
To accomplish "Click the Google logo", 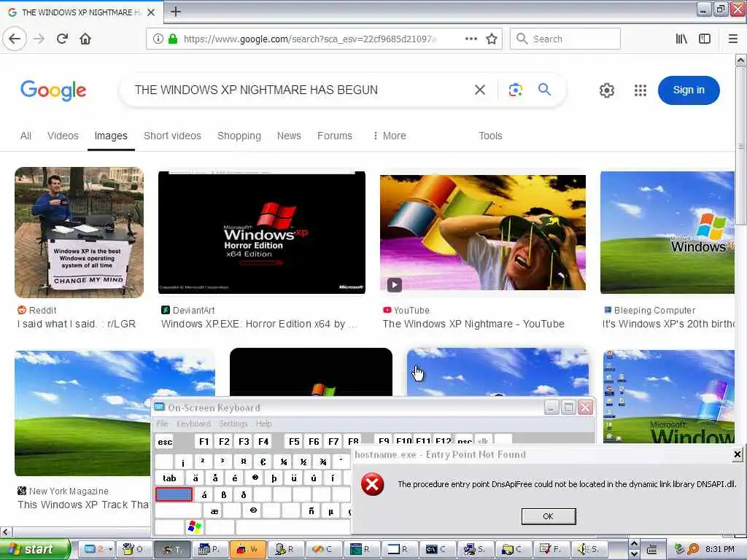I will [53, 90].
